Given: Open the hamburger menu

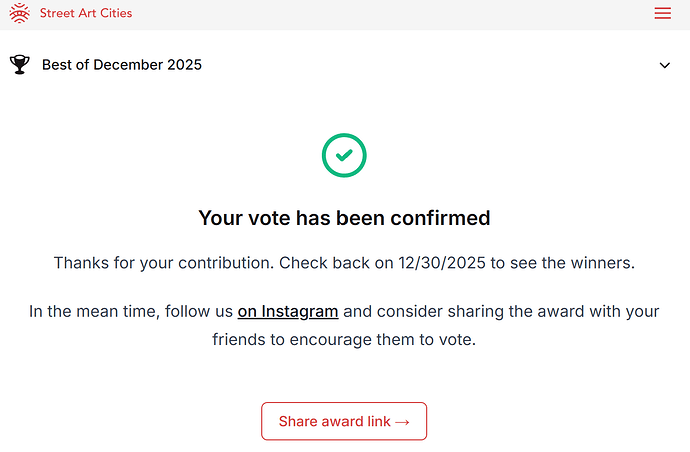Looking at the screenshot, I should pyautogui.click(x=662, y=13).
